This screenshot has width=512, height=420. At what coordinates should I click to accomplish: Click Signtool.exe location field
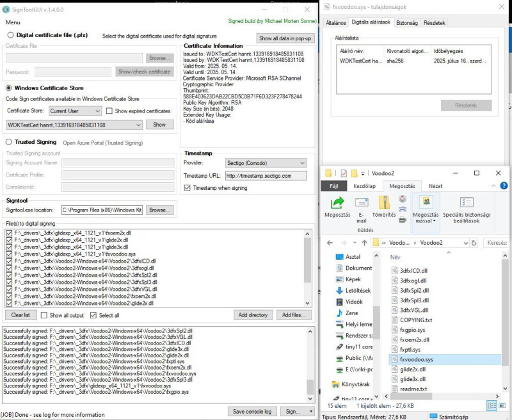tap(102, 210)
